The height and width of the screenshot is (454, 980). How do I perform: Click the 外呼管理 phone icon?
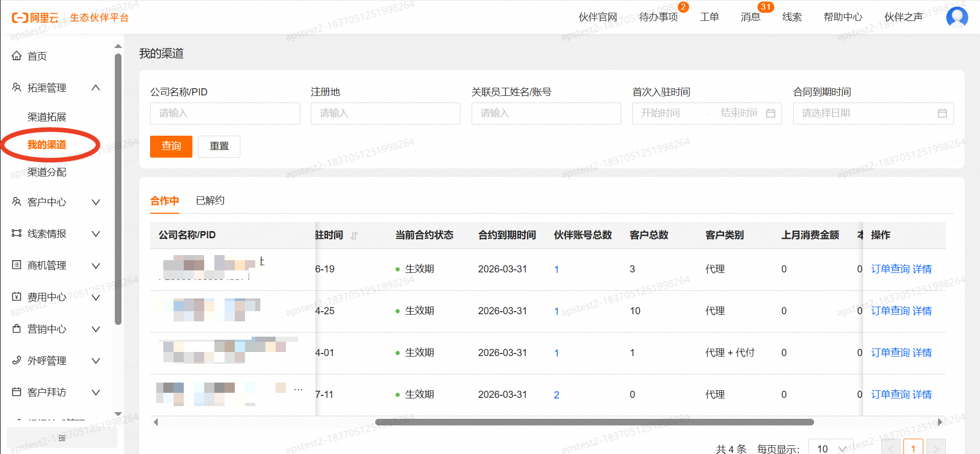coord(17,361)
